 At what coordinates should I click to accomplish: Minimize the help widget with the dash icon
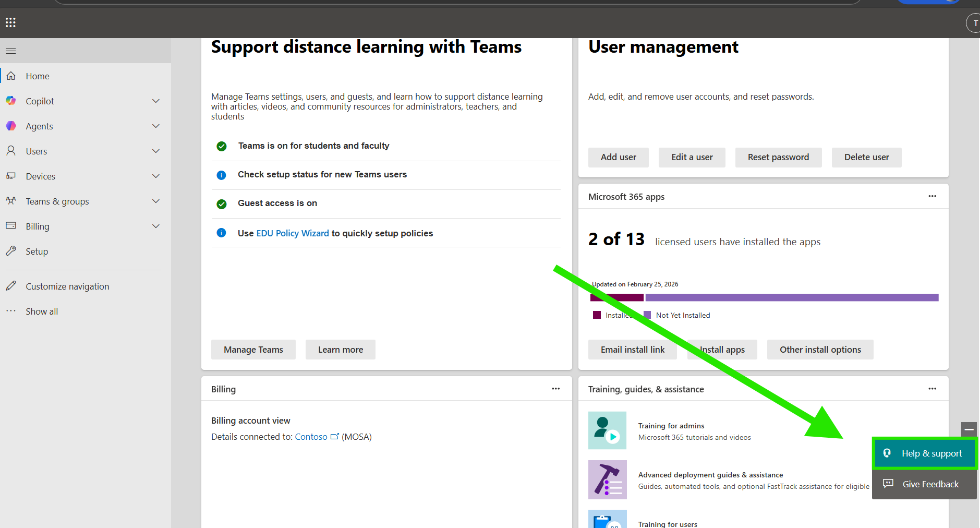point(969,429)
